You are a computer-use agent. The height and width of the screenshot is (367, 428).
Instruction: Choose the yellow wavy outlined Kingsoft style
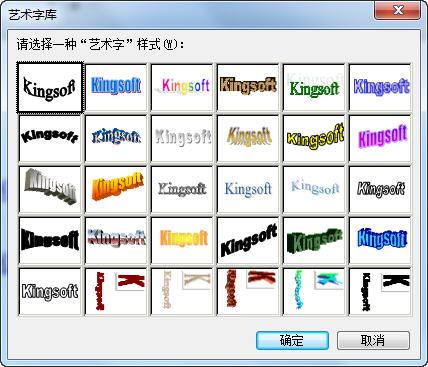tap(314, 138)
